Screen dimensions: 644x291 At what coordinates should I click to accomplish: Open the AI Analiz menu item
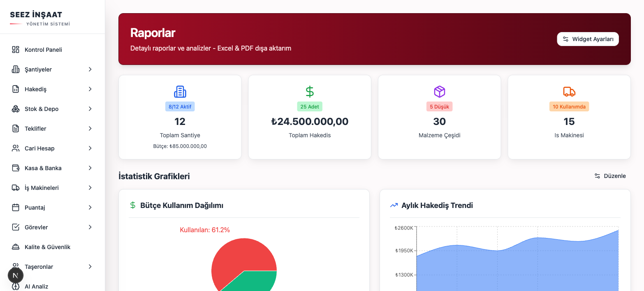click(x=36, y=286)
